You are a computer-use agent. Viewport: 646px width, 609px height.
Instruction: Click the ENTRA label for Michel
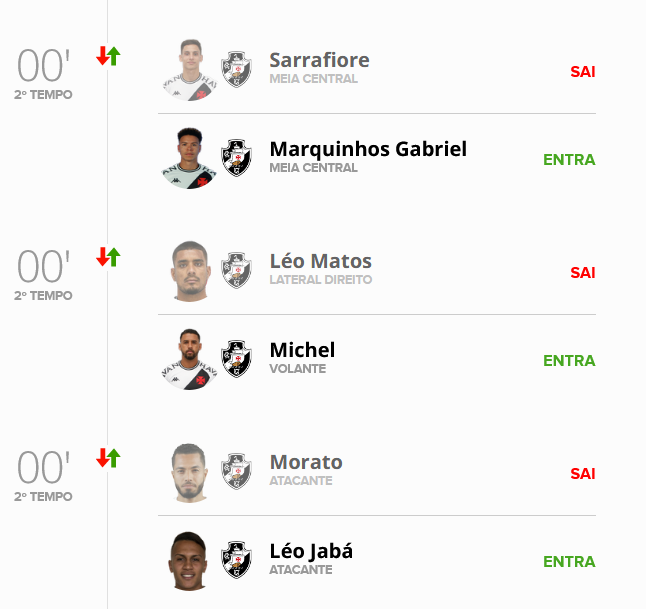point(569,360)
